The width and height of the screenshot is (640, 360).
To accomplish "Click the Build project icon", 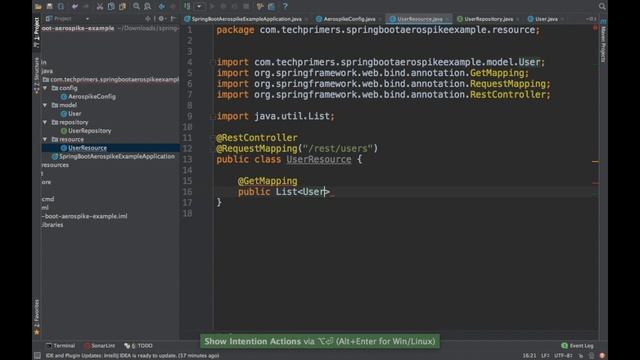I will [x=187, y=6].
